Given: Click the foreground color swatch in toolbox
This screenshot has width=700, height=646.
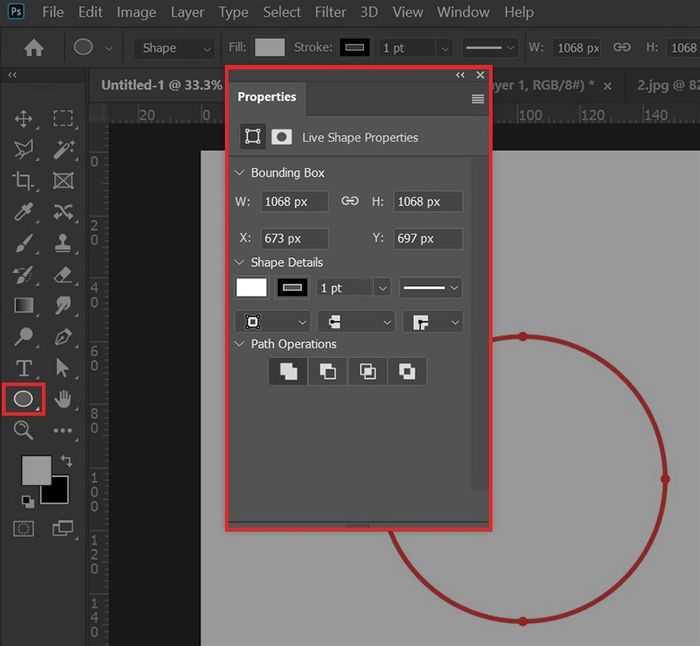Looking at the screenshot, I should coord(36,469).
